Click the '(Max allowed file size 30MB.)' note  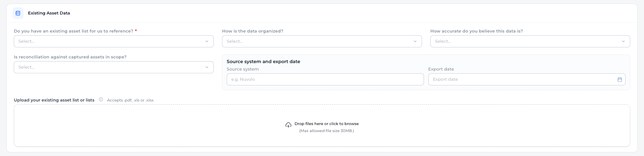tap(327, 131)
